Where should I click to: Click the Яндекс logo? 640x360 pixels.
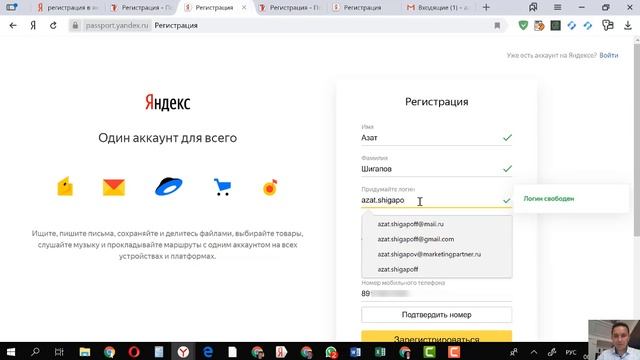tap(167, 102)
